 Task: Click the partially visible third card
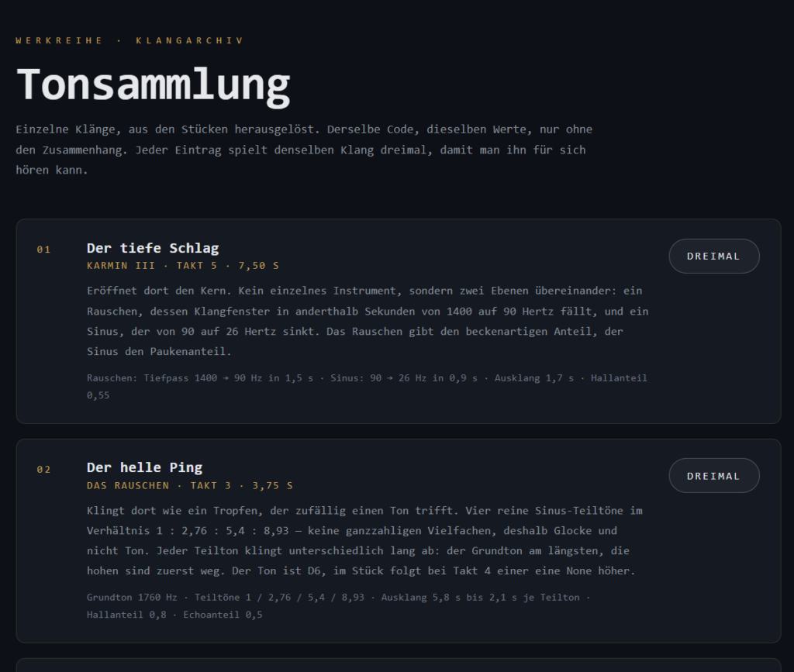coord(399,665)
